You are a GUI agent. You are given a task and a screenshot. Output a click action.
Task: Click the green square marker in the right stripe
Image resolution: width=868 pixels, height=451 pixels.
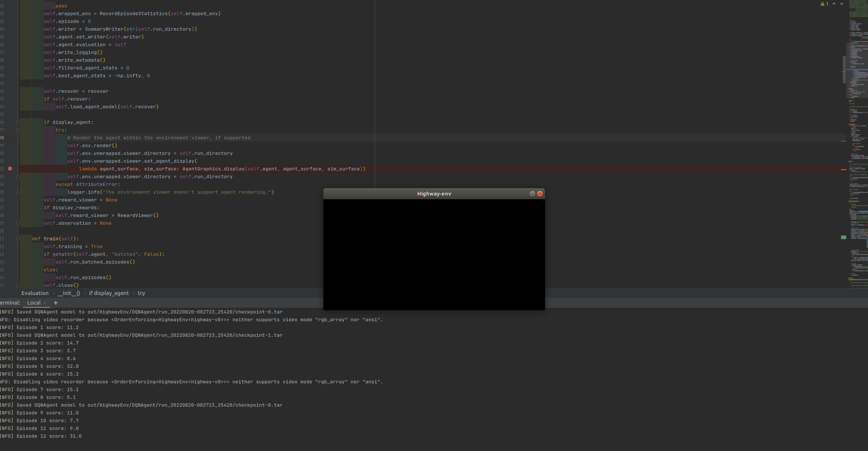[843, 237]
